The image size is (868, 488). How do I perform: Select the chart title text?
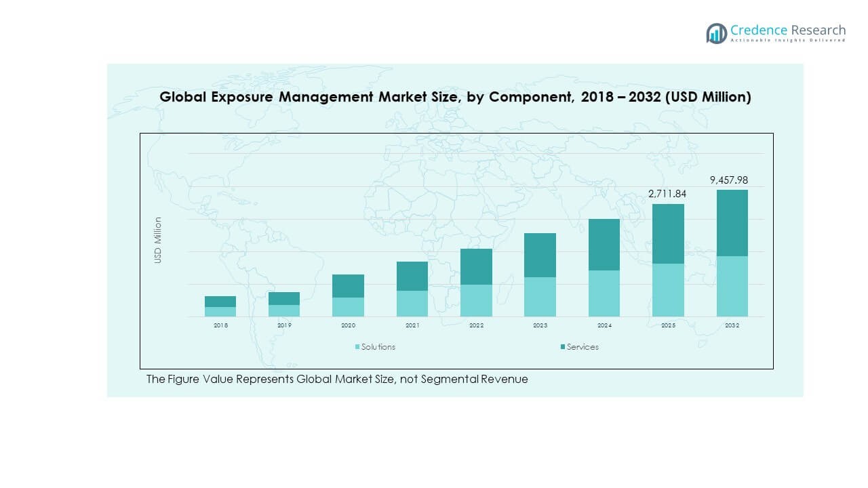[x=455, y=97]
